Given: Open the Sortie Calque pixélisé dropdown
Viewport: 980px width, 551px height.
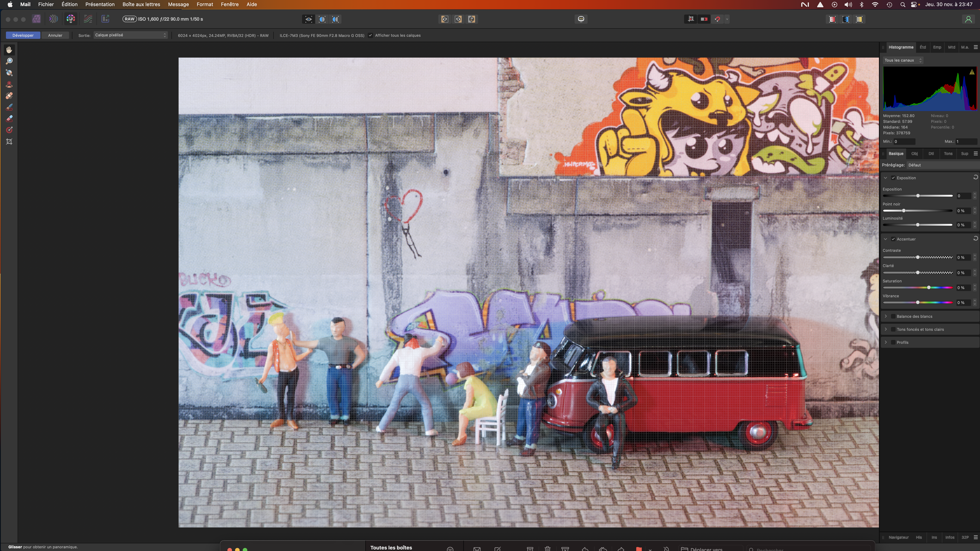Looking at the screenshot, I should [x=131, y=35].
